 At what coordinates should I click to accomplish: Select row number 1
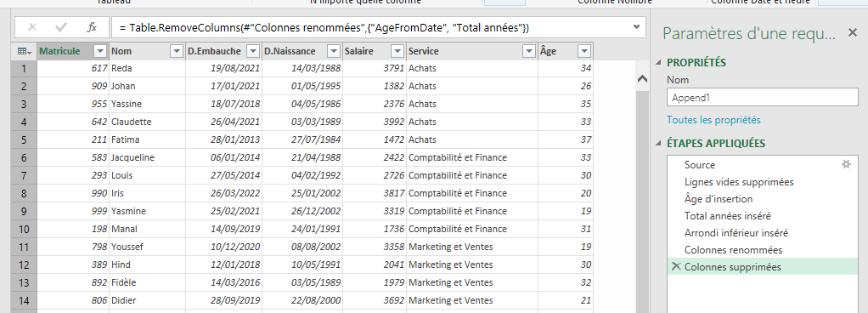coord(24,68)
